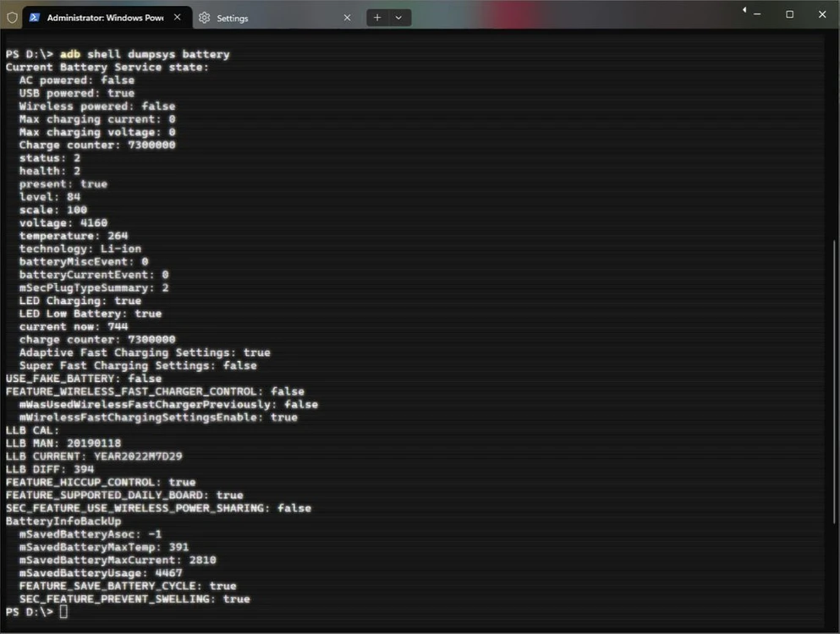Maximize the Windows Terminal window
840x634 pixels.
(x=789, y=14)
